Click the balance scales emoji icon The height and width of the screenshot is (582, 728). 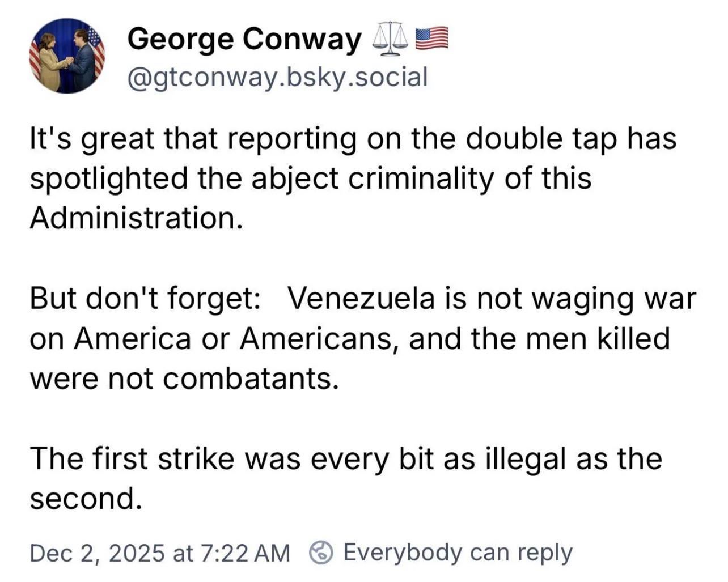tap(391, 39)
